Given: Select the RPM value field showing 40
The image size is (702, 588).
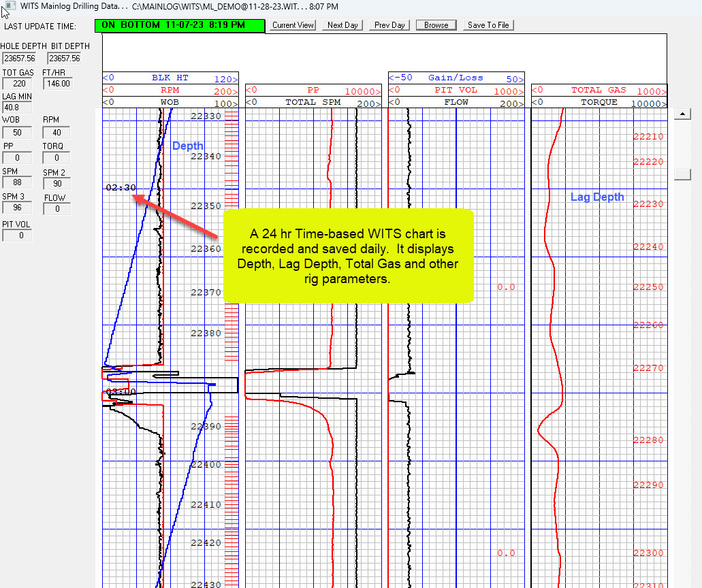Looking at the screenshot, I should coord(57,133).
